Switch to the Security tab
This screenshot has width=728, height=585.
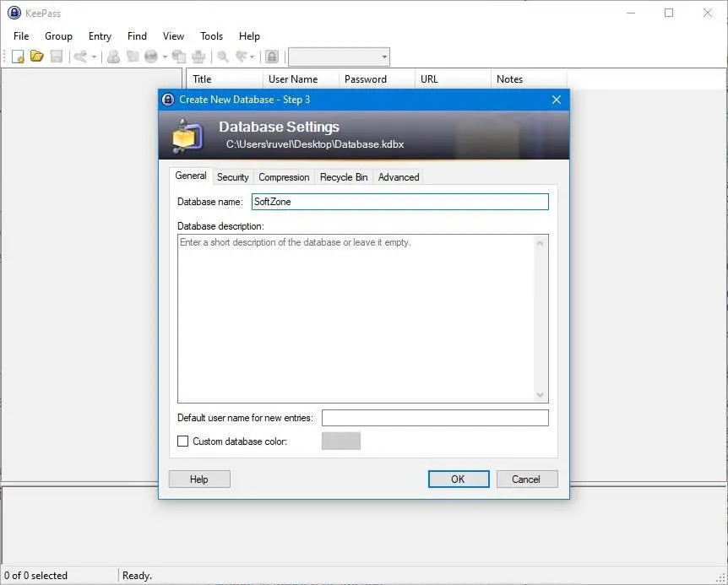(x=232, y=177)
